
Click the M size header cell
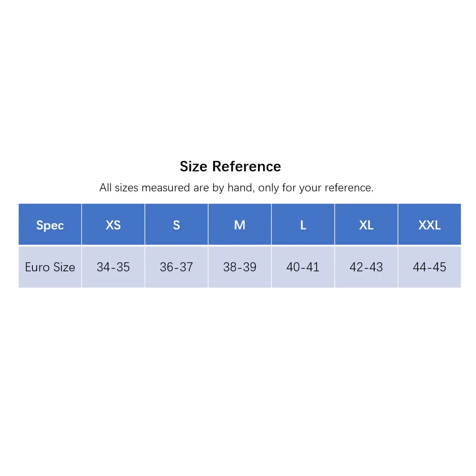point(240,224)
